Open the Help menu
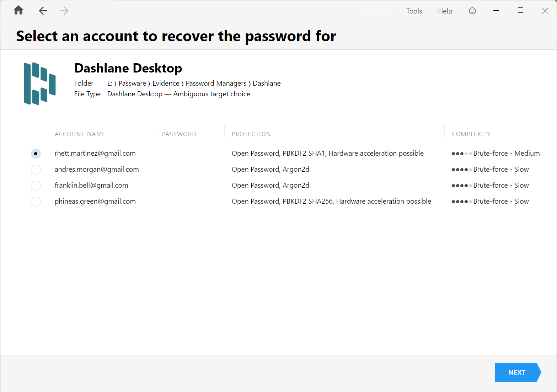 (x=445, y=11)
